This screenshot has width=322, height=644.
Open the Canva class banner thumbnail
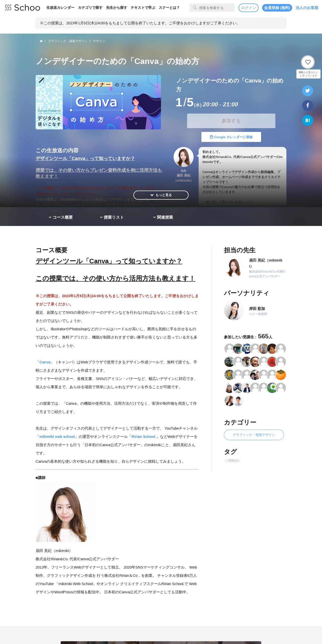98,102
